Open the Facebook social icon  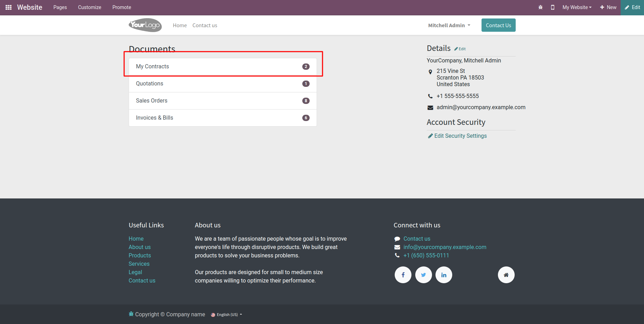[x=403, y=275]
